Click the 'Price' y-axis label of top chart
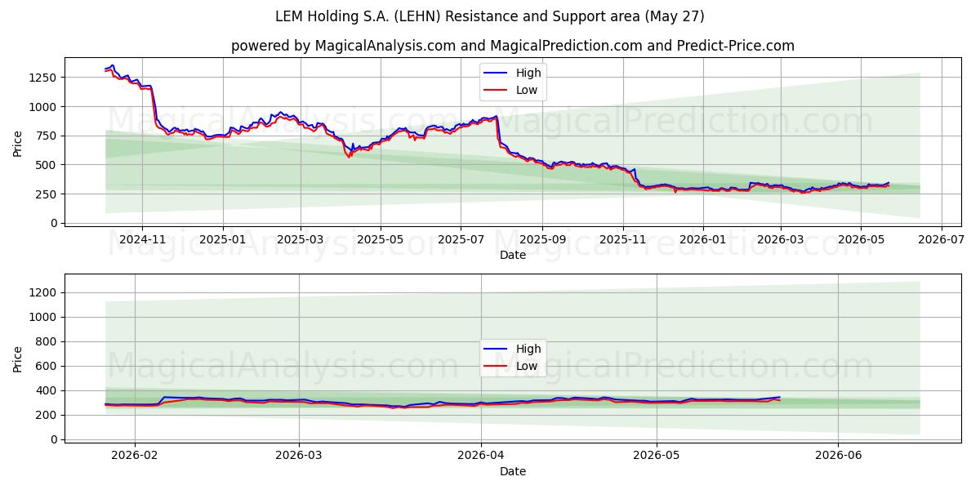 pos(18,141)
